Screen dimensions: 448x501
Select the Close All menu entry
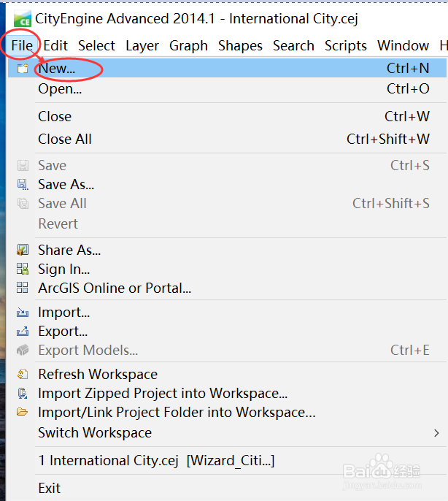click(x=227, y=139)
